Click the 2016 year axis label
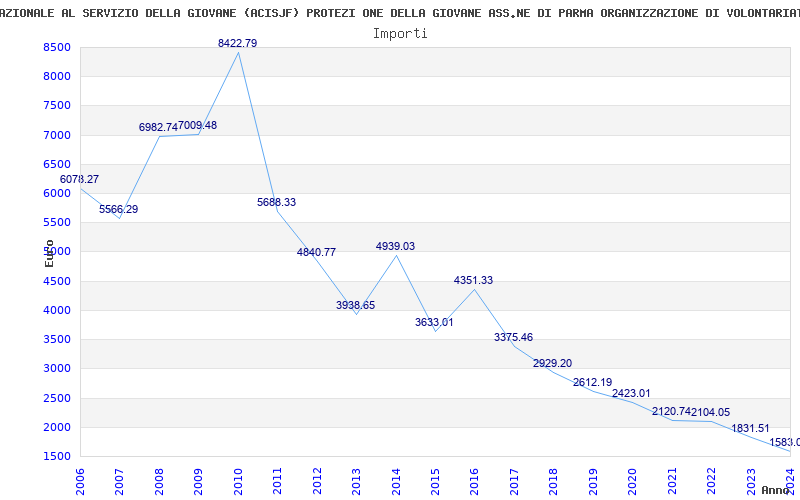This screenshot has height=500, width=800. coord(475,482)
